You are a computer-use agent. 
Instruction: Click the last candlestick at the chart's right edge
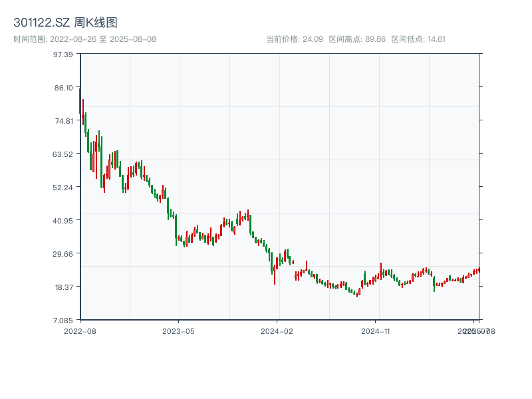(x=479, y=270)
